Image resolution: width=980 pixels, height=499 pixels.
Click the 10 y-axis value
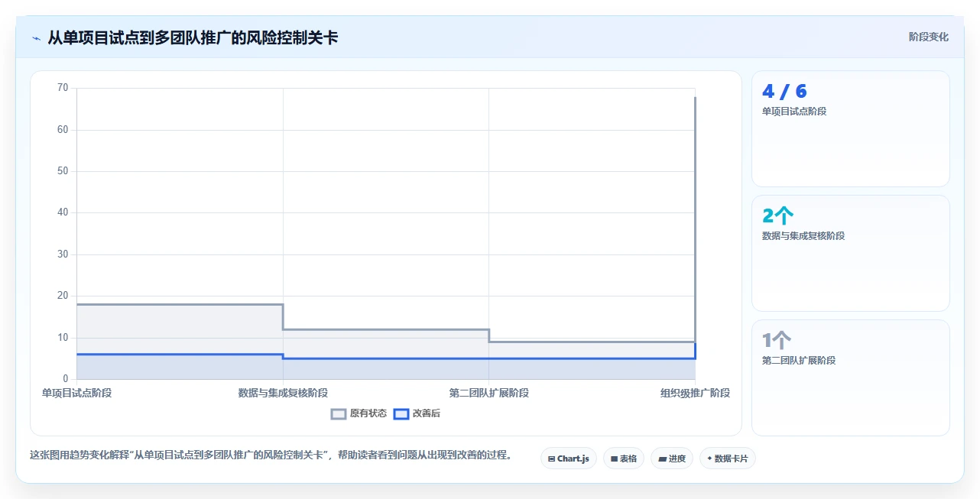pos(63,338)
